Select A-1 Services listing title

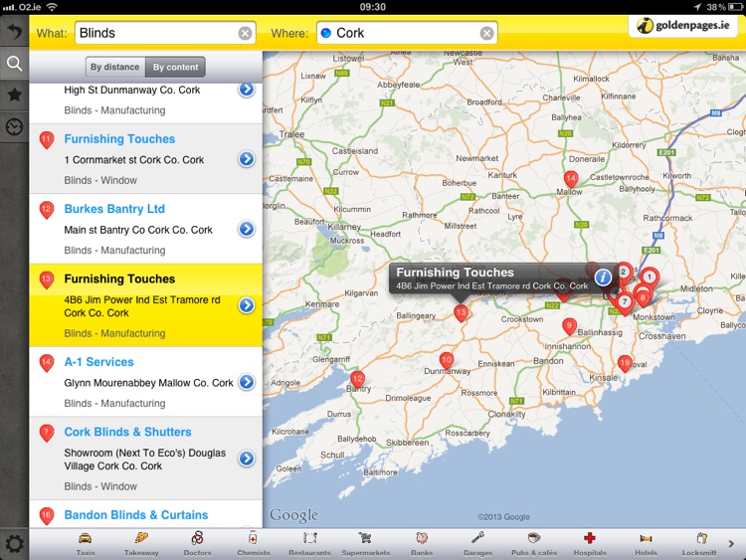98,362
